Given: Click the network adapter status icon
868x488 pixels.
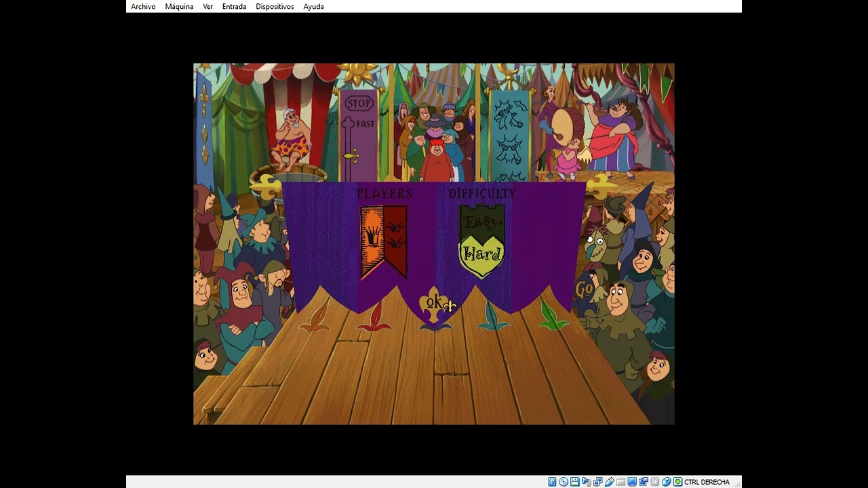Looking at the screenshot, I should click(597, 482).
